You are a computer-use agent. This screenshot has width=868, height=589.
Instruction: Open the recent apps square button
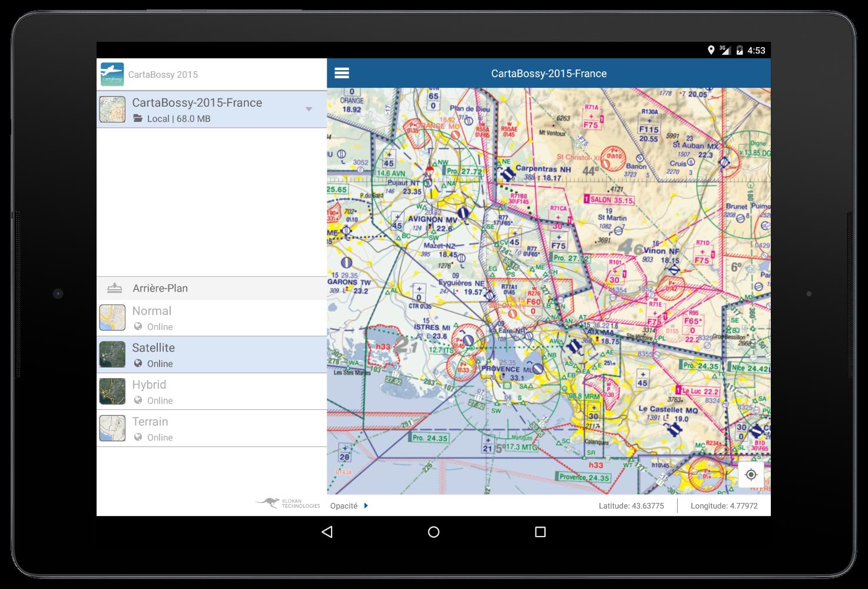[x=540, y=532]
